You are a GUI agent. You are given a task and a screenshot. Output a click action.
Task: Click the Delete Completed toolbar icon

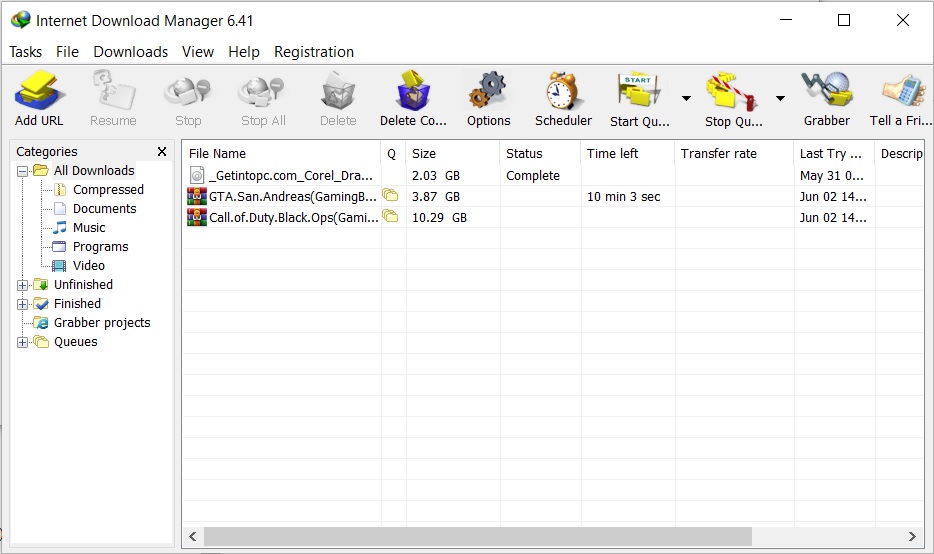413,91
